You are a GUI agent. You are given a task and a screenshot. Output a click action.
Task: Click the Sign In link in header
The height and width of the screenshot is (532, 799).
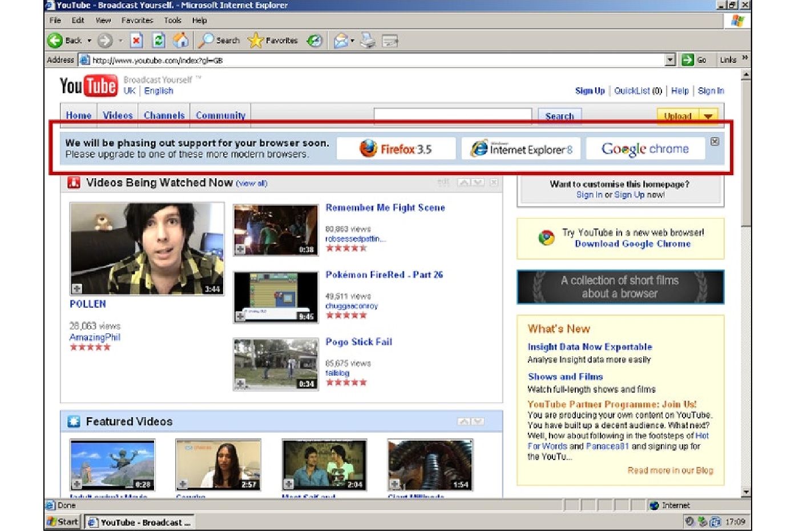(x=711, y=91)
